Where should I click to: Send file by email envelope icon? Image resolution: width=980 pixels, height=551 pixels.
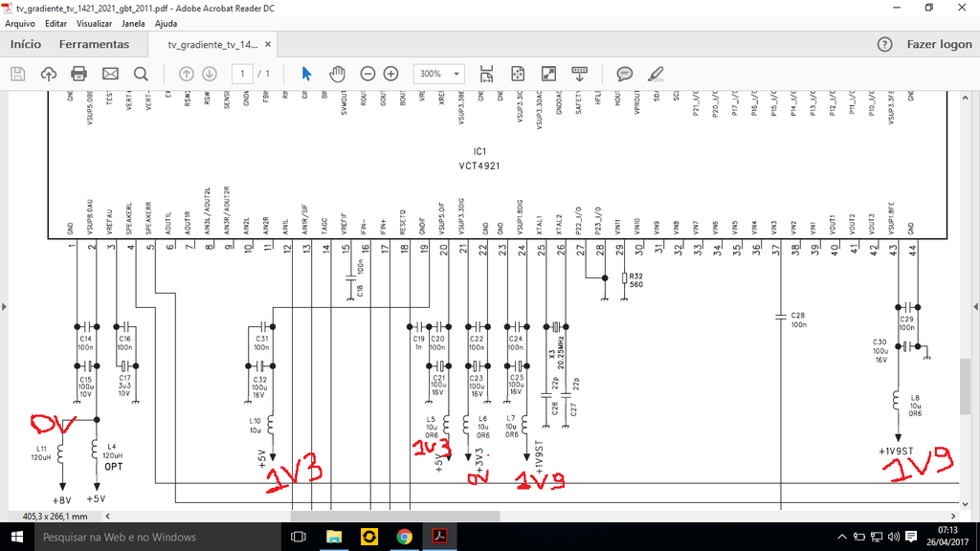(110, 74)
